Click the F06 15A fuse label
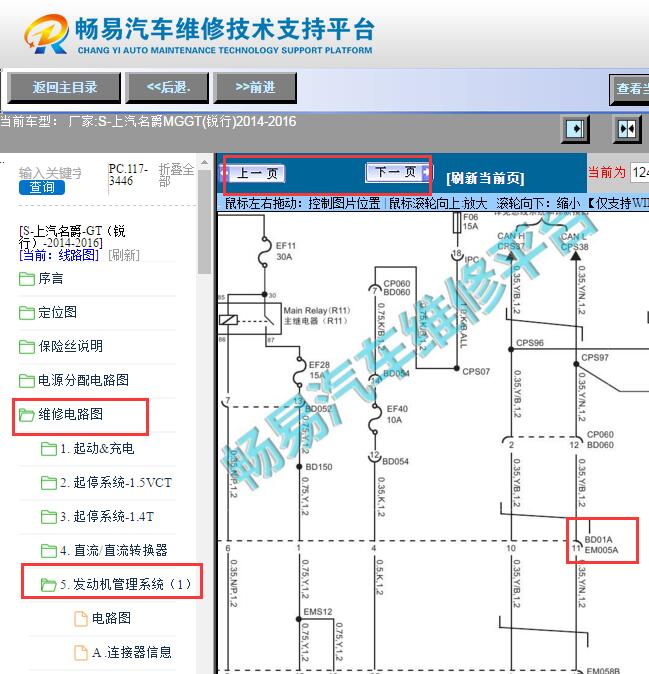 [x=471, y=222]
